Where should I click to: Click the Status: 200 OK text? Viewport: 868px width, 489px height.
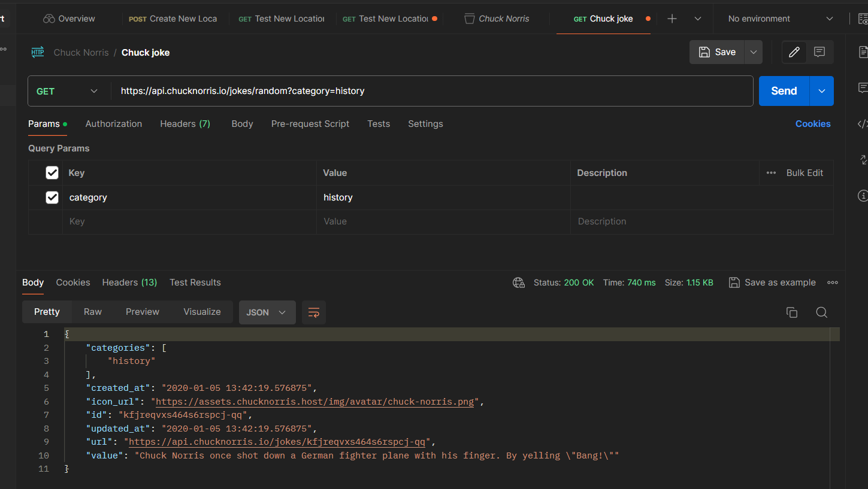pos(564,283)
